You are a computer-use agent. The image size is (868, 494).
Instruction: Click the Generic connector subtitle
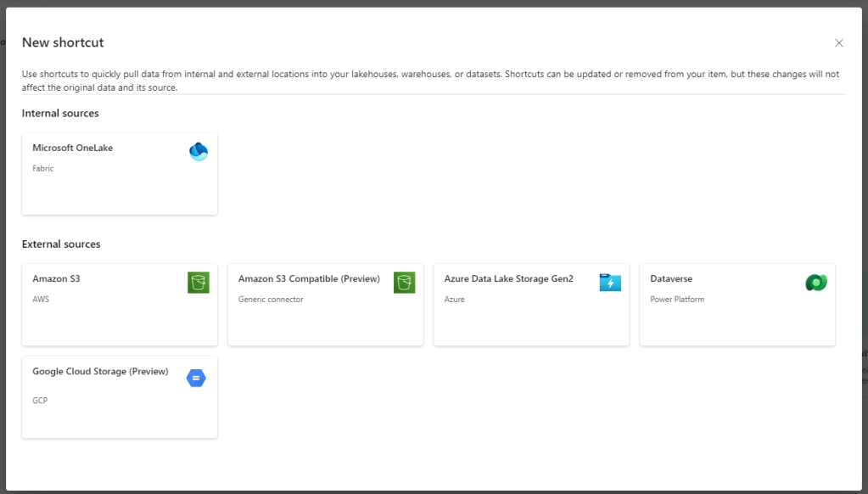tap(271, 300)
